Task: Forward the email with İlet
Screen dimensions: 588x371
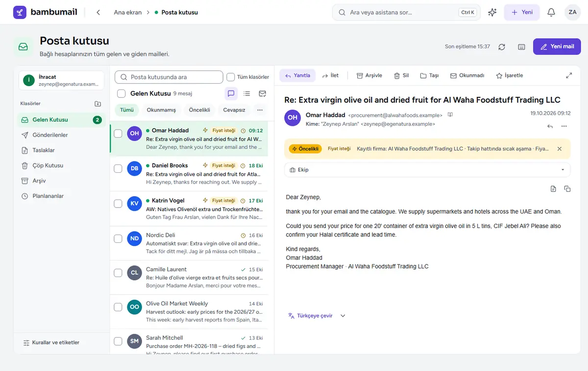Action: (x=330, y=75)
